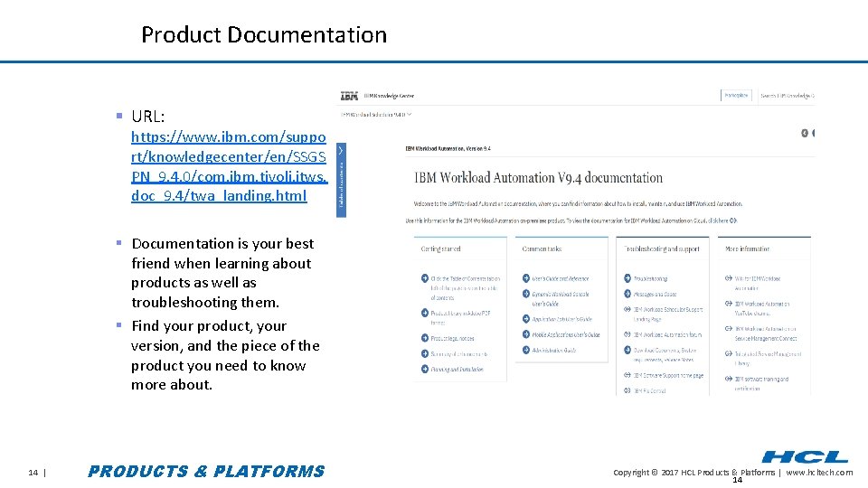Click external-link icon for Wiki for IBM Workload Automation
868x488 pixels.
pyautogui.click(x=729, y=278)
